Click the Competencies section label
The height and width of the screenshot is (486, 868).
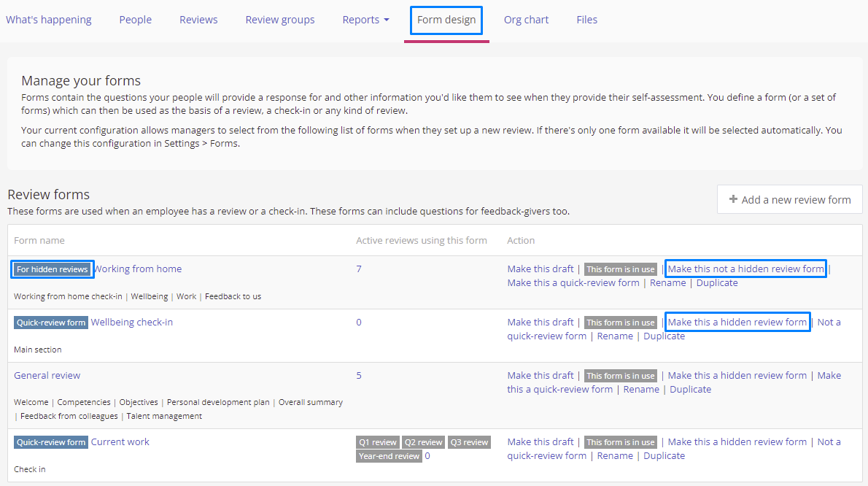coord(84,402)
